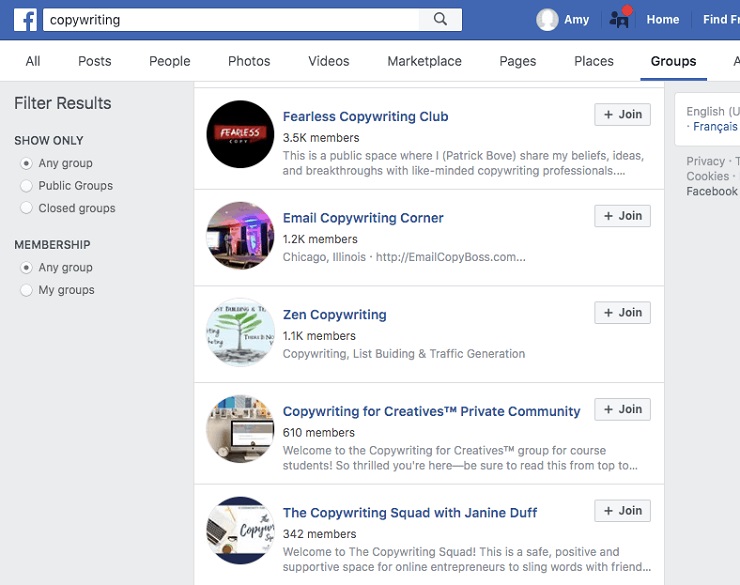The width and height of the screenshot is (740, 585).
Task: Switch to the Pages tab
Action: point(518,61)
